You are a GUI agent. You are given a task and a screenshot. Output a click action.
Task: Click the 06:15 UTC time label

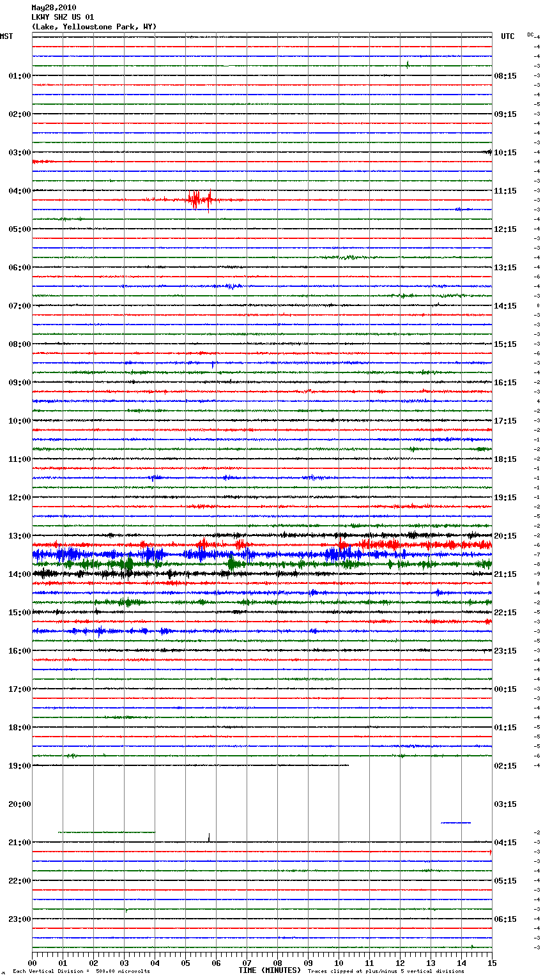(505, 919)
